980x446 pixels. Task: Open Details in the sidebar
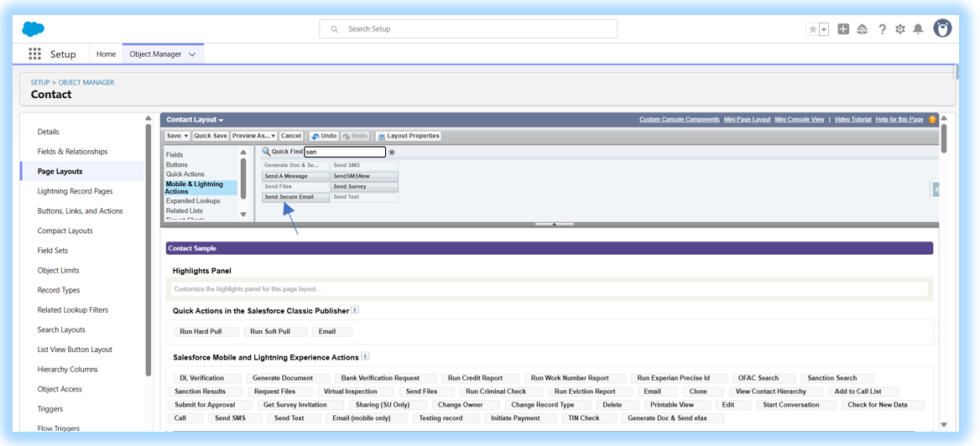(48, 132)
